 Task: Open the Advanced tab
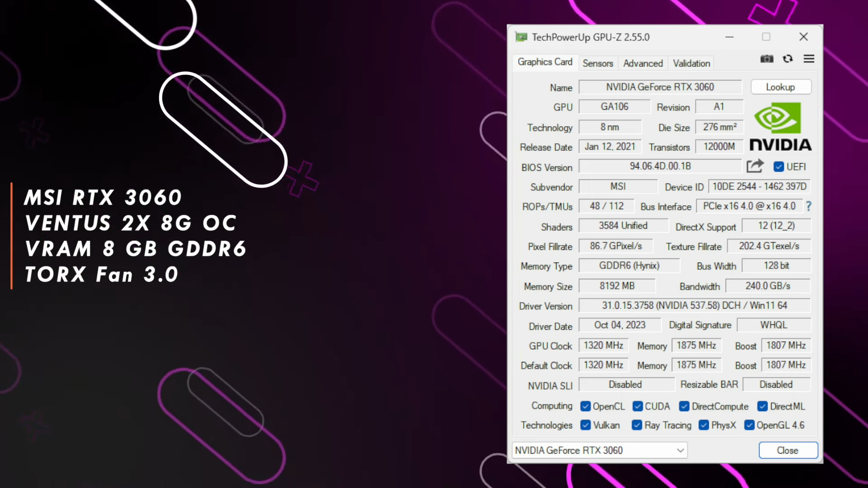[642, 63]
